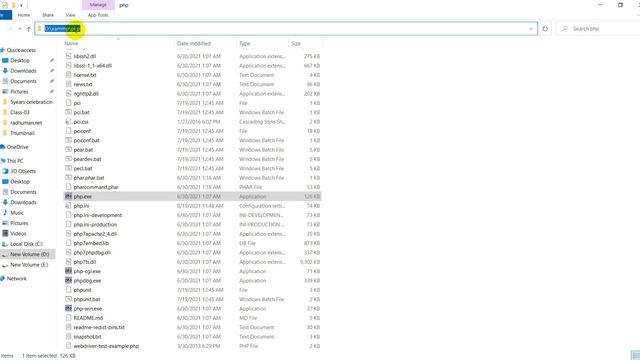Sort files by Type column
The image size is (640, 360).
(x=244, y=43)
